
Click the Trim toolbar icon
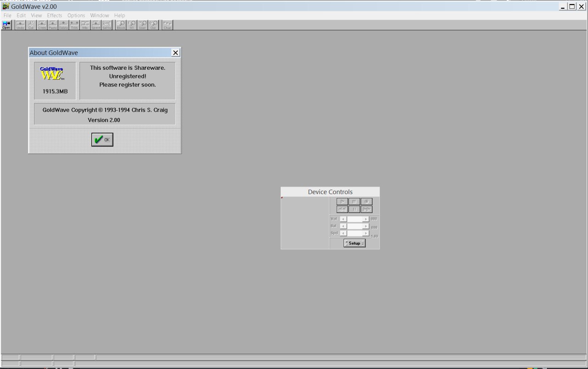pyautogui.click(x=74, y=25)
